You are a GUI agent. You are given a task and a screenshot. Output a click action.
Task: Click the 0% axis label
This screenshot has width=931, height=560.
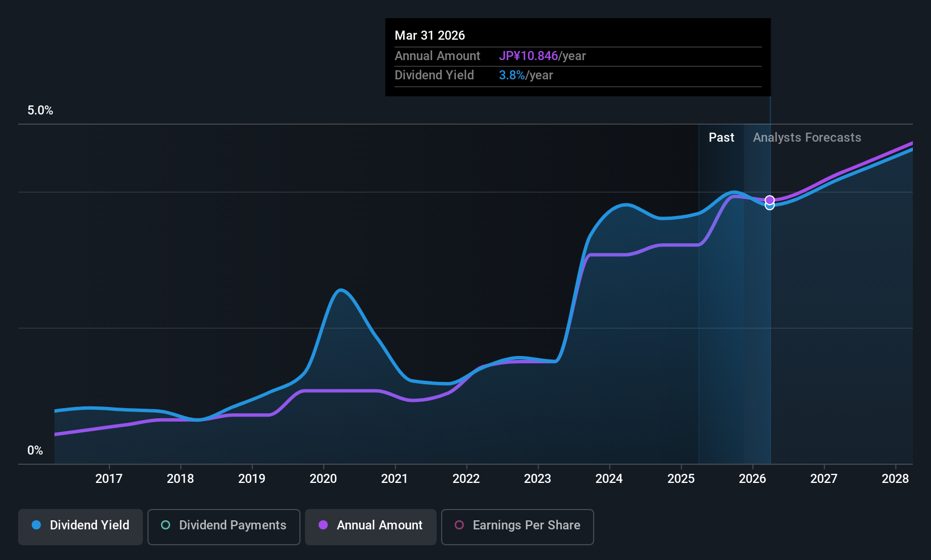coord(35,450)
